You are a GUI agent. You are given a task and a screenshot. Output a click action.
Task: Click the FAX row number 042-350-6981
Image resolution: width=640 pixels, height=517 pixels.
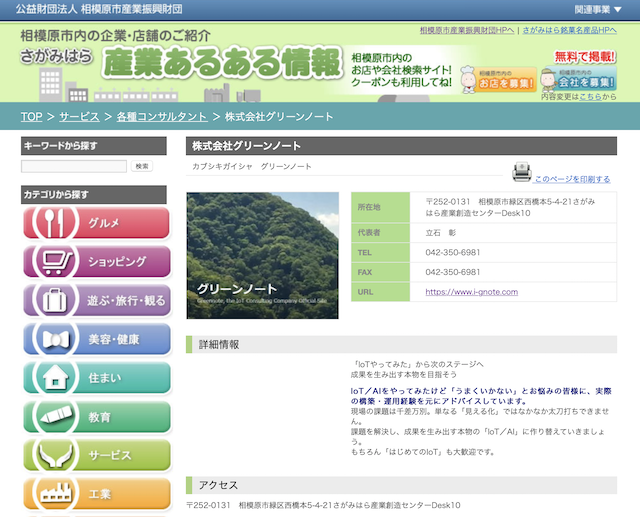(x=453, y=272)
